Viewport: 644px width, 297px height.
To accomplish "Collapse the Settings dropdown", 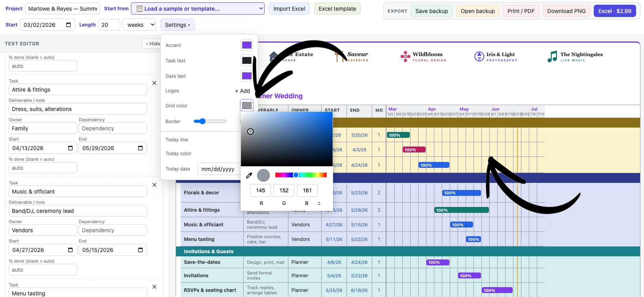I will pyautogui.click(x=177, y=25).
